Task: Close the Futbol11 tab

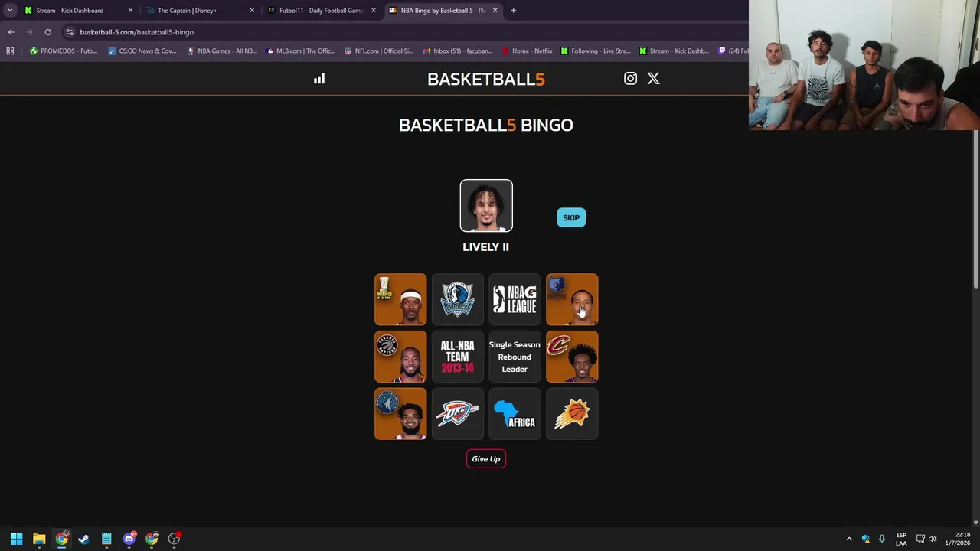Action: (374, 11)
